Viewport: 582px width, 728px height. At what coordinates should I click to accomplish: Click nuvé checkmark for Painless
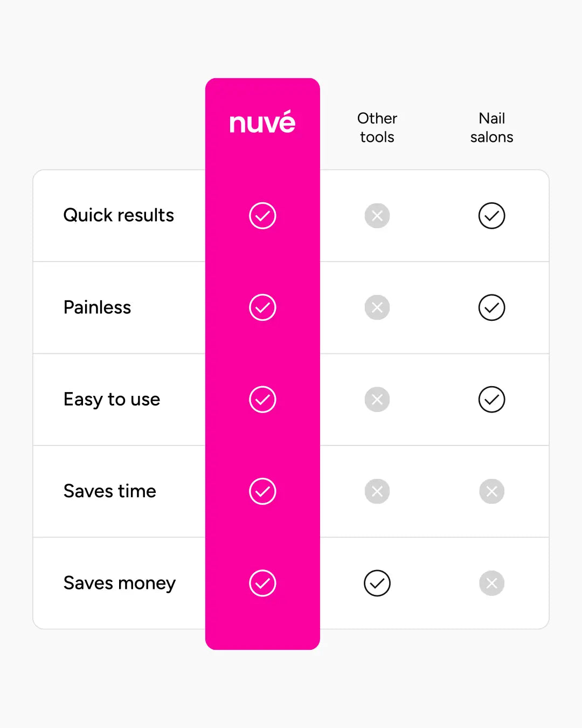[x=262, y=307]
